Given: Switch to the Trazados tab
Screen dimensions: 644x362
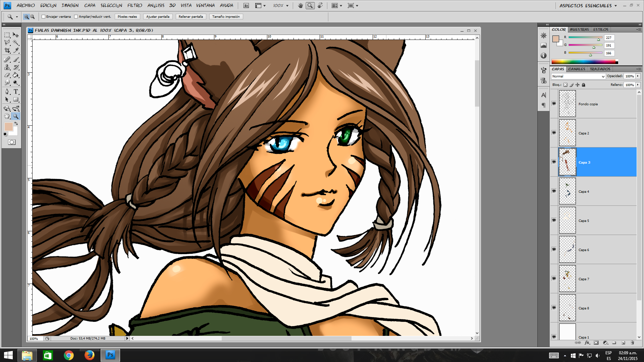Looking at the screenshot, I should pyautogui.click(x=600, y=69).
